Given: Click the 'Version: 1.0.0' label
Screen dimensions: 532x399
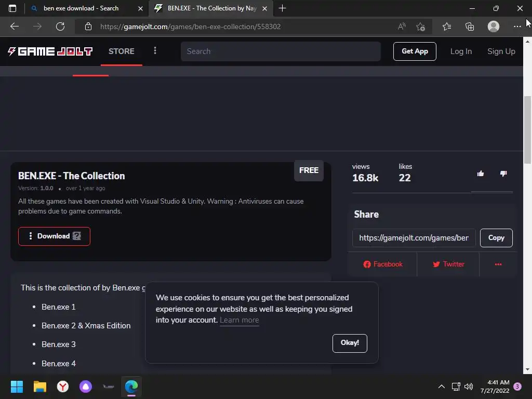Looking at the screenshot, I should click(36, 188).
